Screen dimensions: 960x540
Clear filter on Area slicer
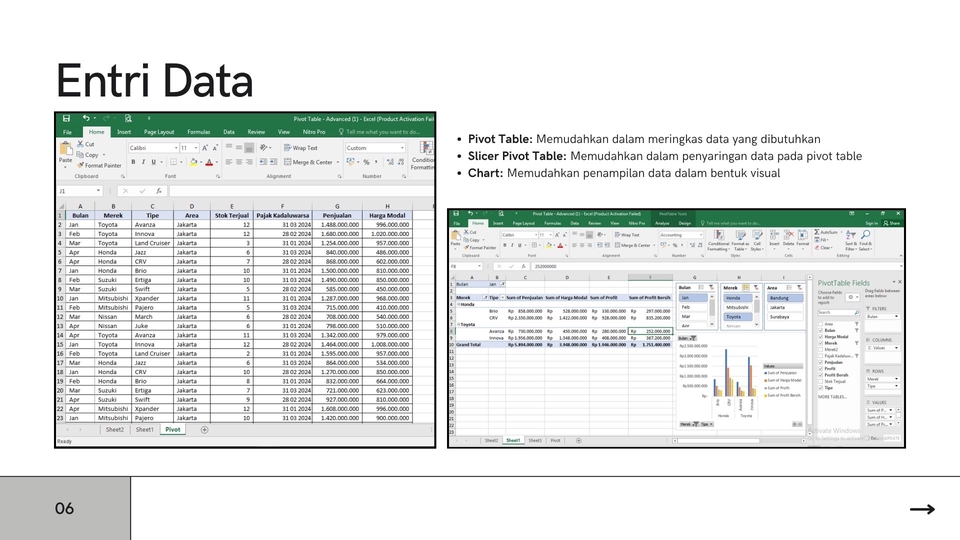(800, 288)
